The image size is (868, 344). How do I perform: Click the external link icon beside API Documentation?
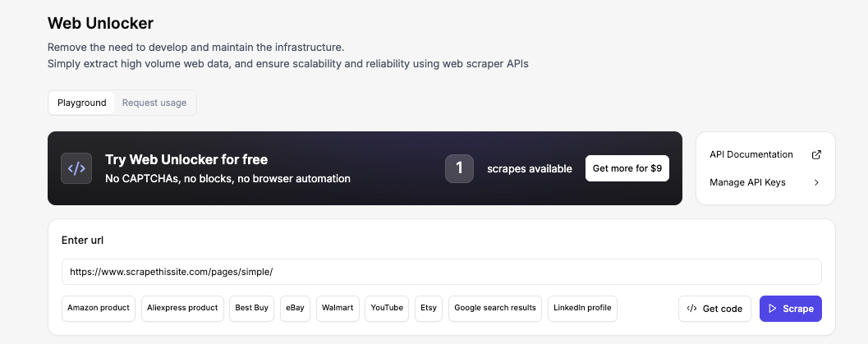(816, 155)
